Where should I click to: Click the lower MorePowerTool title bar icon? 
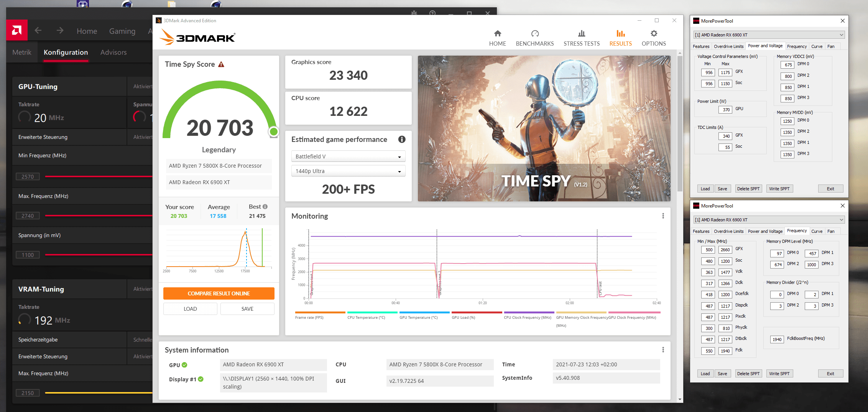click(x=696, y=206)
